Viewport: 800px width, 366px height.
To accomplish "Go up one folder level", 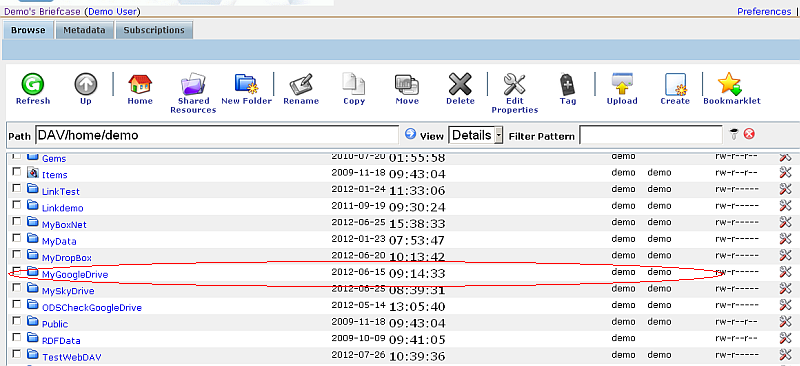I will 86,84.
